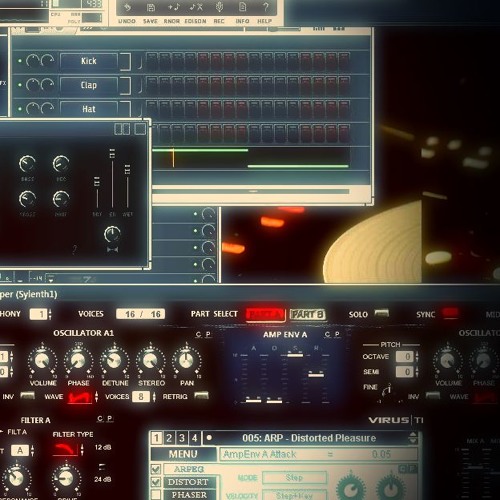500x500 pixels.
Task: Click the question mark in the dark plugin window
Action: [x=75, y=249]
